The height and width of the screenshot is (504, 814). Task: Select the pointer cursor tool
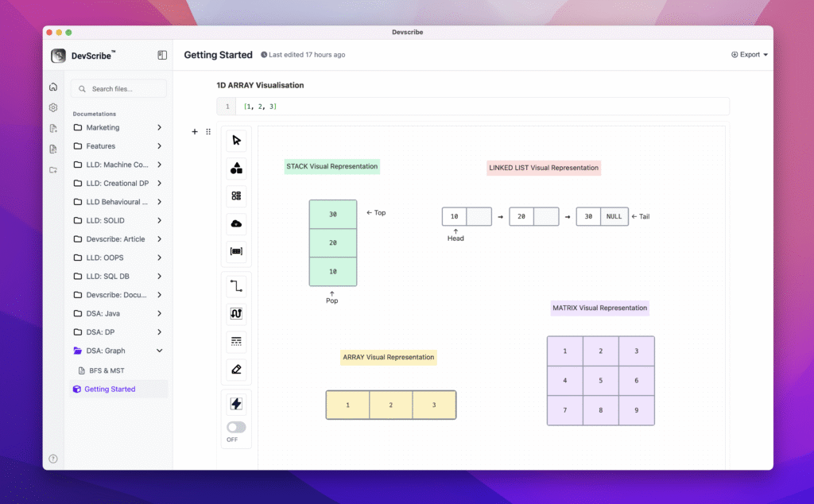point(236,141)
